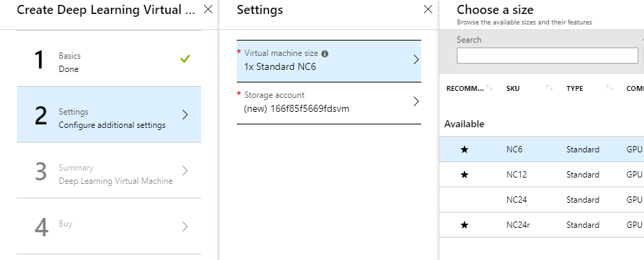Sort by the Recommended column arrows
This screenshot has height=260, width=644.
[x=490, y=87]
